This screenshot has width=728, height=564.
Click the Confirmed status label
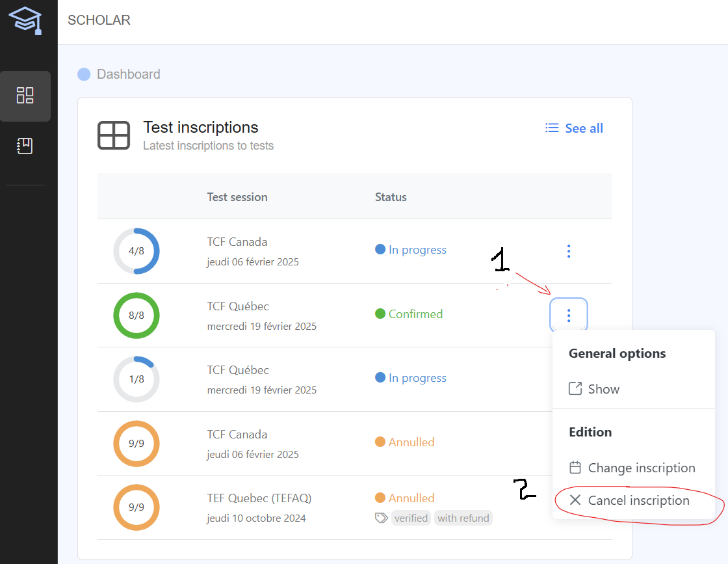coord(415,314)
